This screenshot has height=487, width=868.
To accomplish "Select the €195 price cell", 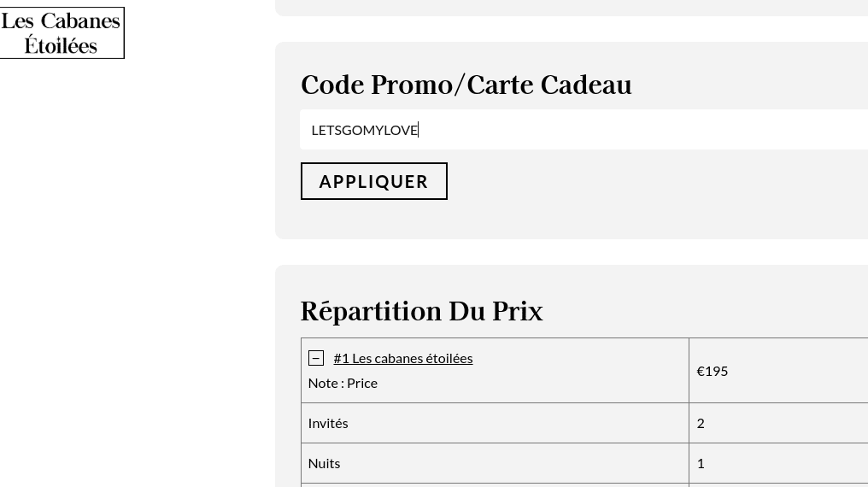I will click(x=713, y=371).
